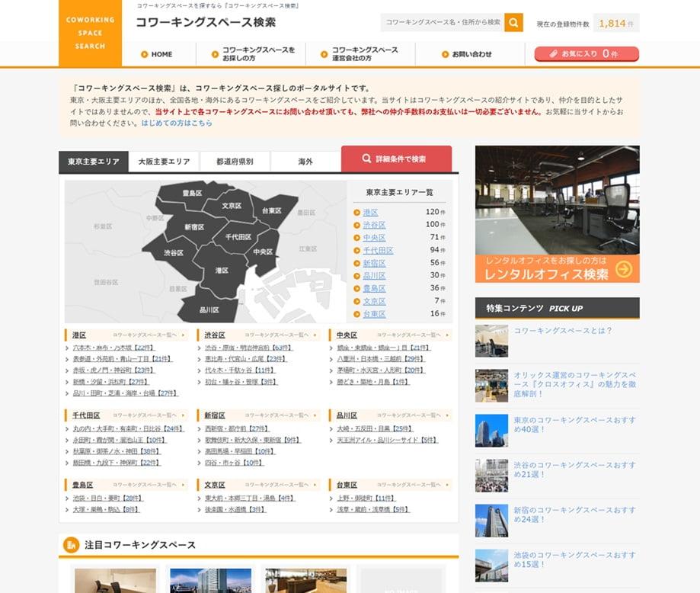Expand the 港区 coworking space list link
This screenshot has width=700, height=593.
[x=145, y=335]
